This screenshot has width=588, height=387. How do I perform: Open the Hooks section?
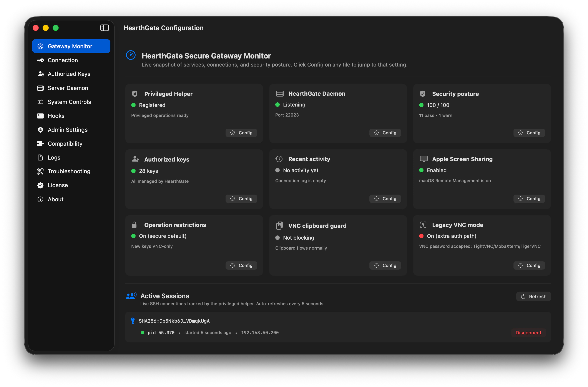71,116
